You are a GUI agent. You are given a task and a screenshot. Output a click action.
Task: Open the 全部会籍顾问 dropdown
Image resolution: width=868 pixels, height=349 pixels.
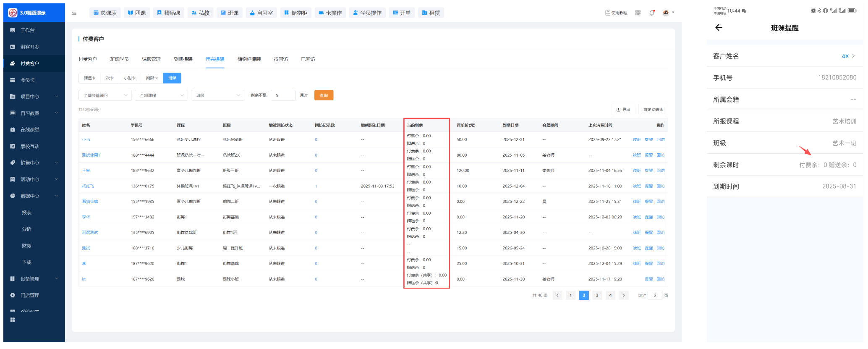(105, 95)
